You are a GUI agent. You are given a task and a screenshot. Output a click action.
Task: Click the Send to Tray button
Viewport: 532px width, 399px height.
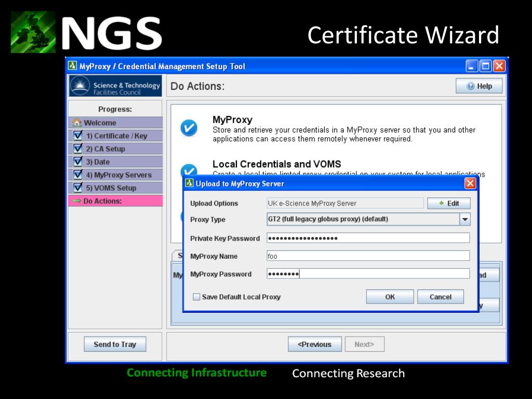point(115,344)
